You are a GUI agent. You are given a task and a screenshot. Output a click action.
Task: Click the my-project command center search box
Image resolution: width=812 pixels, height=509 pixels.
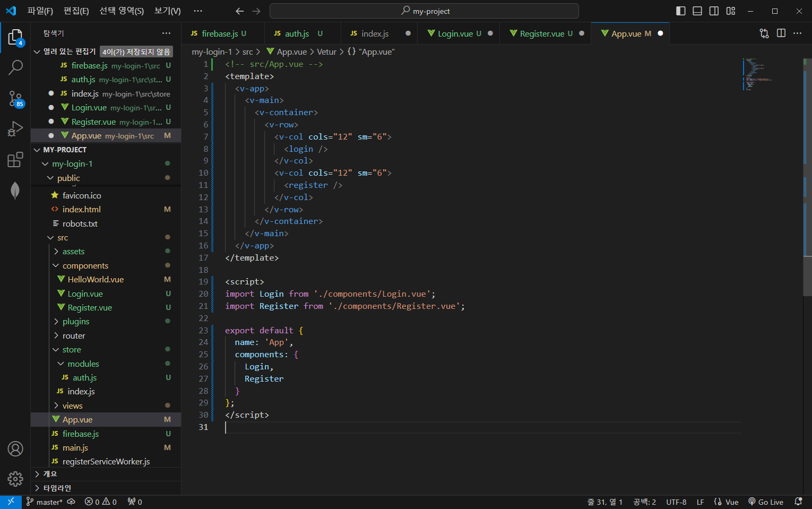[x=424, y=11]
